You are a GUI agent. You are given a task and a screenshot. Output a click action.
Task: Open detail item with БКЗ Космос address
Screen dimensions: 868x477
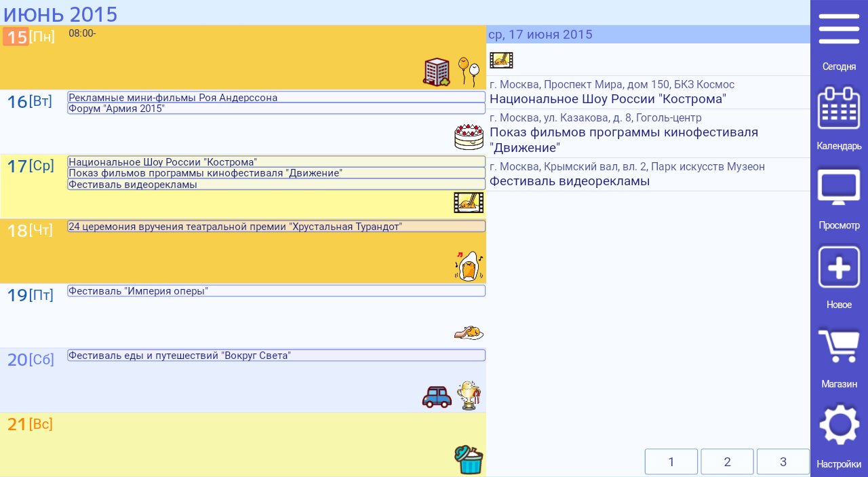(648, 92)
